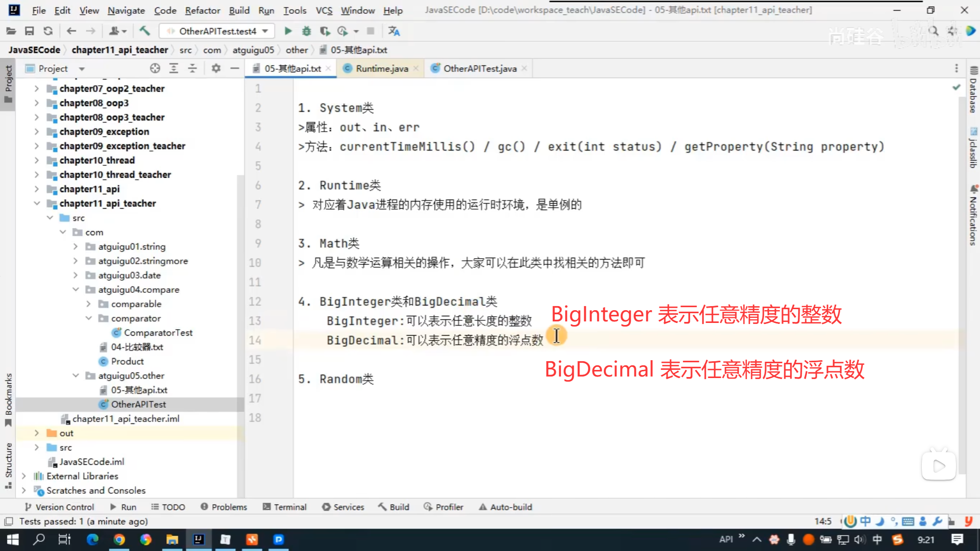Screen dimensions: 980x551
Task: Click the Build project hammer icon
Action: (145, 31)
